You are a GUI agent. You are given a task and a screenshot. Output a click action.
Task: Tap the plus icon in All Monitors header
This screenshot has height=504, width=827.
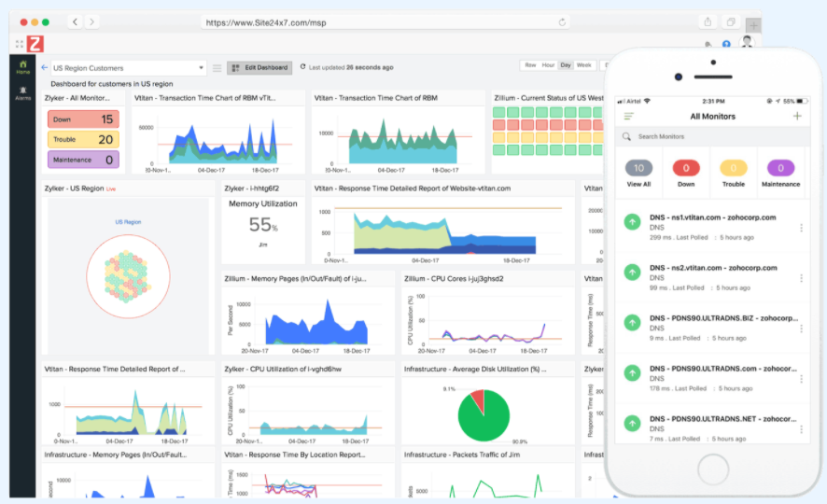pos(796,117)
